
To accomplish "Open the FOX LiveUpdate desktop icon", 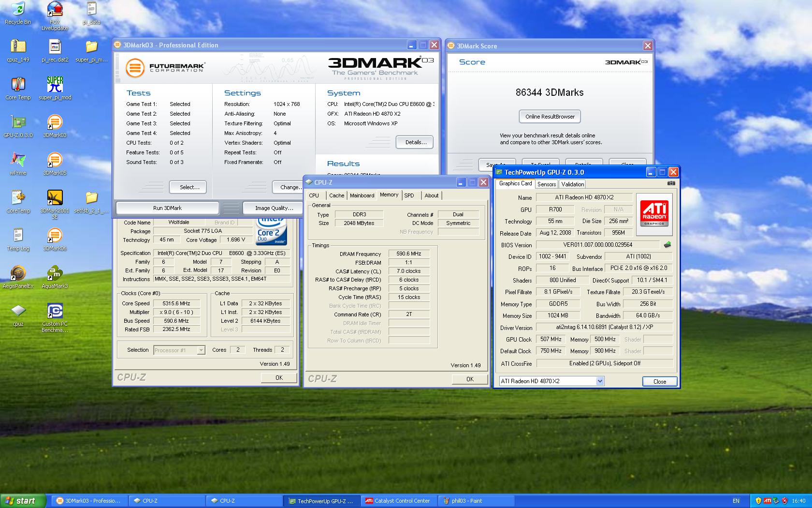I will (x=55, y=15).
